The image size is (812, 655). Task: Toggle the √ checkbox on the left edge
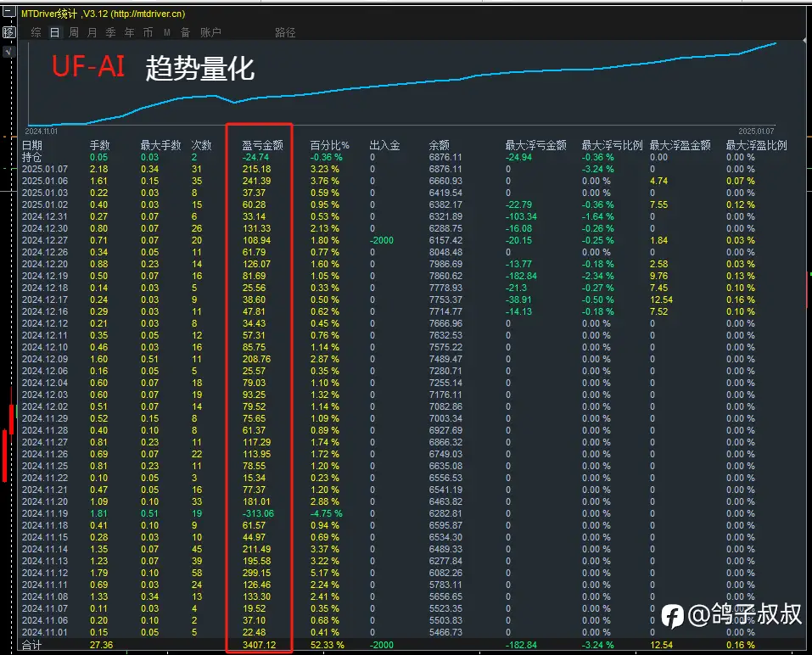click(x=9, y=51)
